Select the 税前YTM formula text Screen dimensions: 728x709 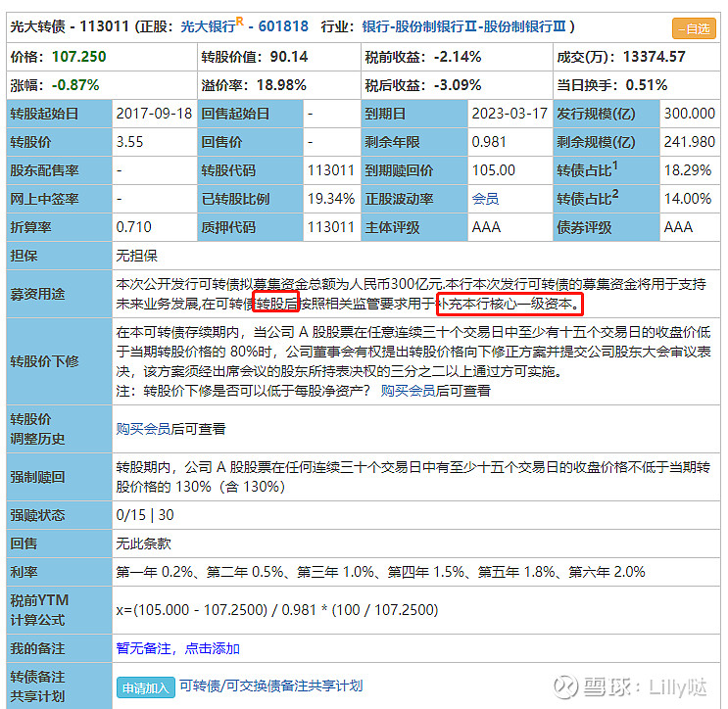click(277, 610)
